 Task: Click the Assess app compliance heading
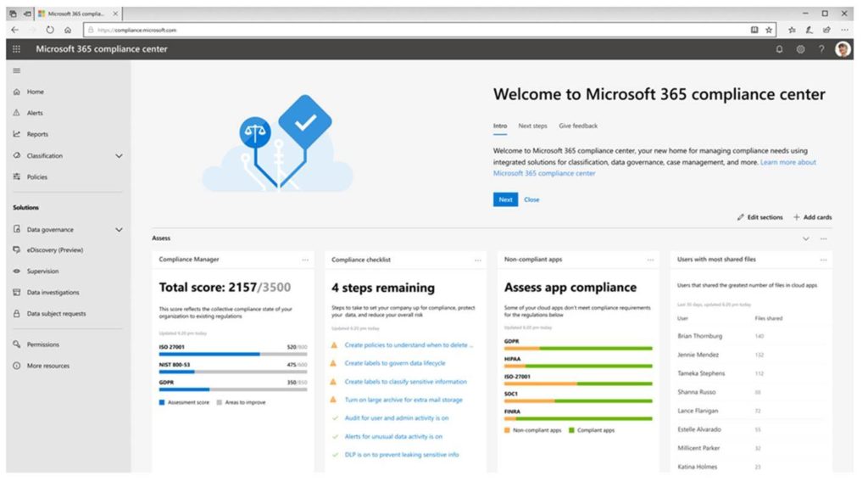pos(570,288)
